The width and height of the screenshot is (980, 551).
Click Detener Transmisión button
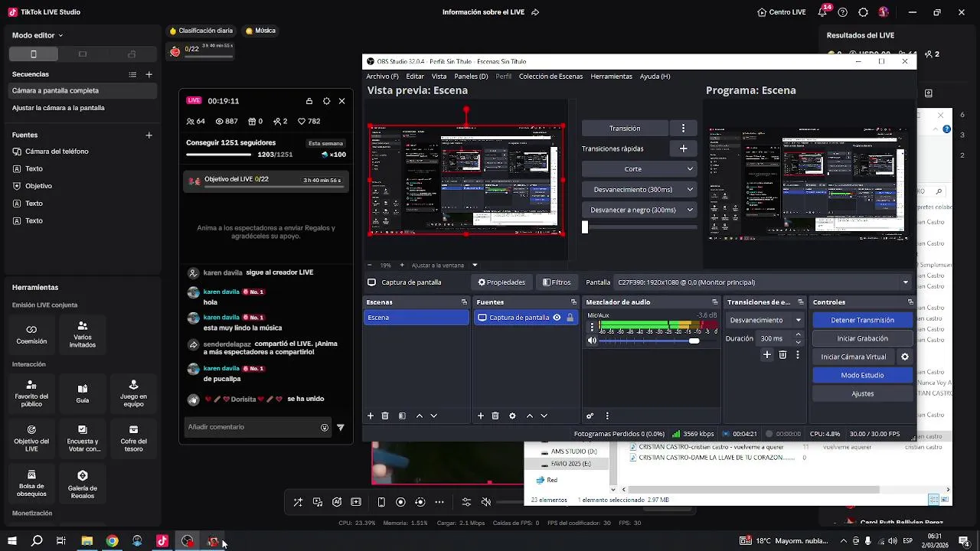tap(862, 320)
